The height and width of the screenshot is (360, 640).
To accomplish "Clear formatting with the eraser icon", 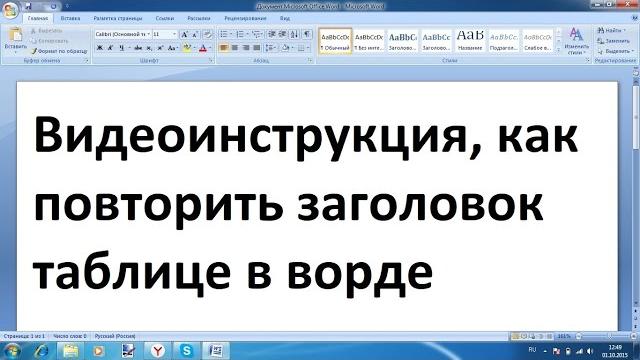I will (x=207, y=35).
